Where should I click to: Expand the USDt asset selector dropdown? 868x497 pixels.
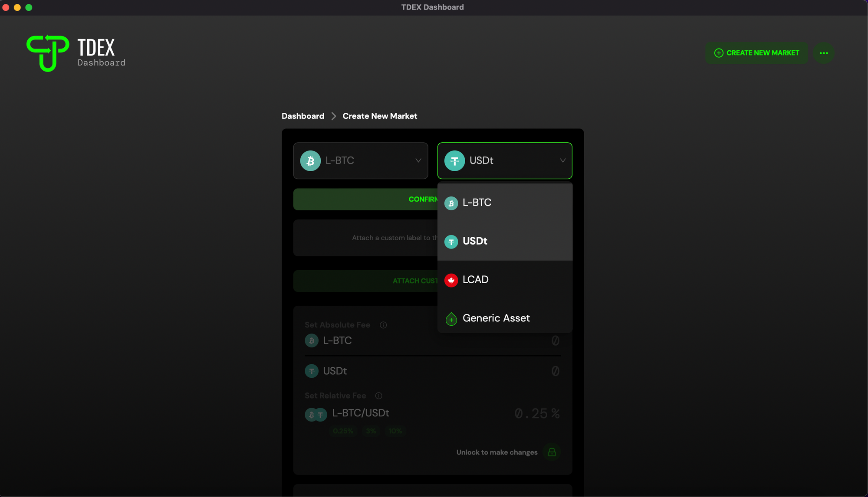504,160
